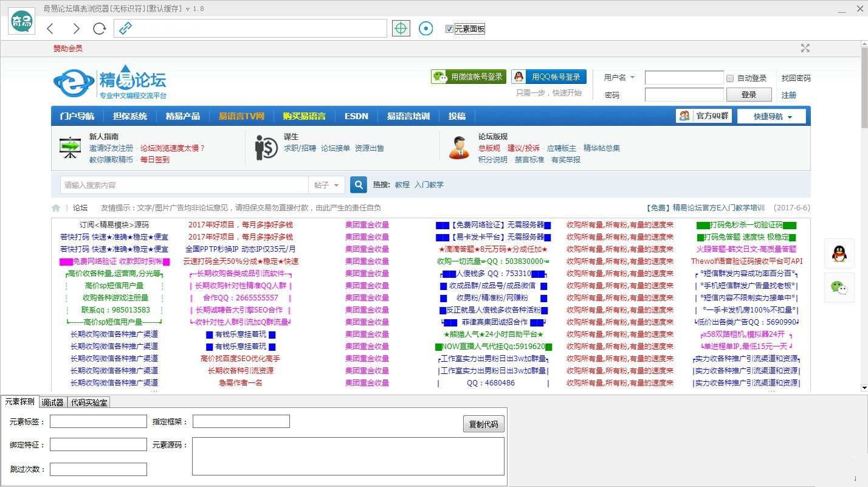Click the green crosshair element picker icon
868x487 pixels.
[401, 28]
